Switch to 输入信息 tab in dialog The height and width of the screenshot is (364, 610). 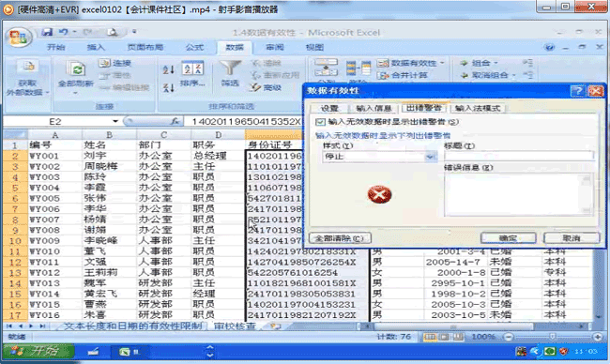pos(374,108)
